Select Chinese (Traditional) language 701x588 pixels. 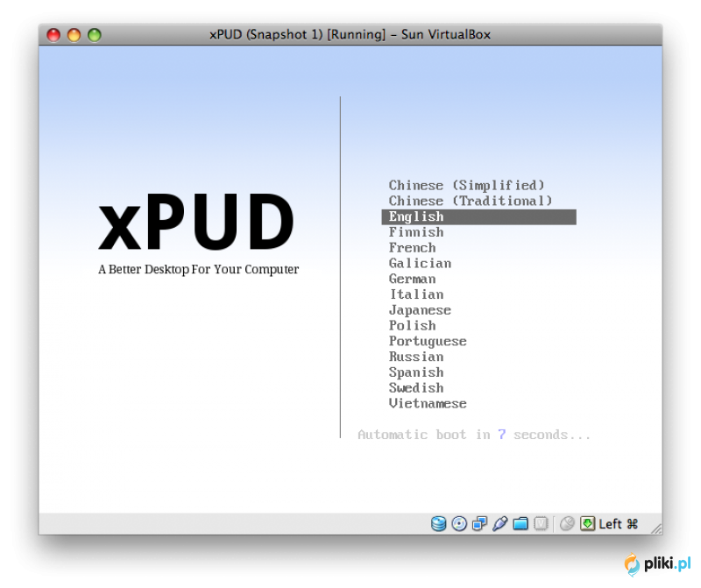[x=471, y=201]
